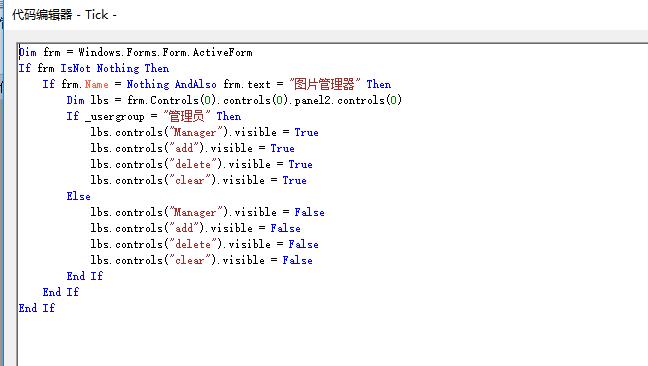648x366 pixels.
Task: Click the "管理员" string literal
Action: tap(186, 116)
